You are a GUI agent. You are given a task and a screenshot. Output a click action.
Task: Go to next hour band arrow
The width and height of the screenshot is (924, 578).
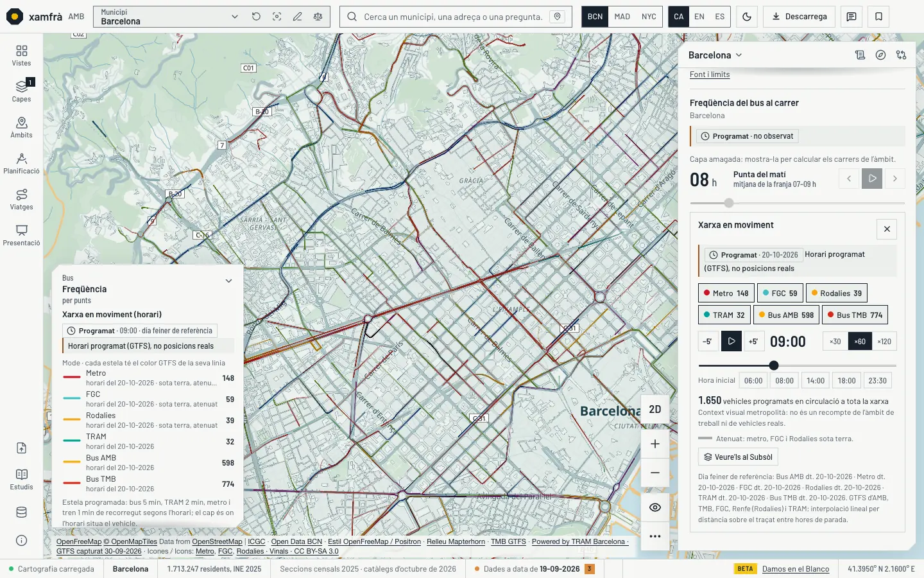pos(895,179)
